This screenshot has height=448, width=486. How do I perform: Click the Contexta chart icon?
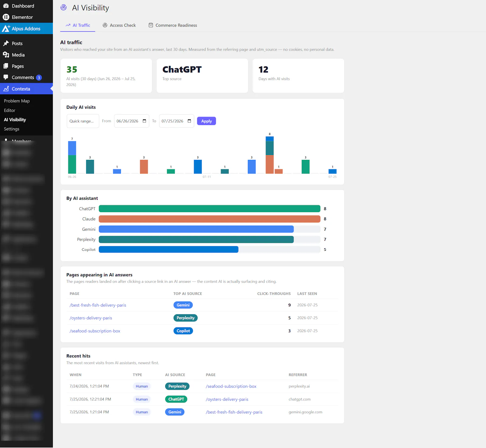pyautogui.click(x=6, y=89)
